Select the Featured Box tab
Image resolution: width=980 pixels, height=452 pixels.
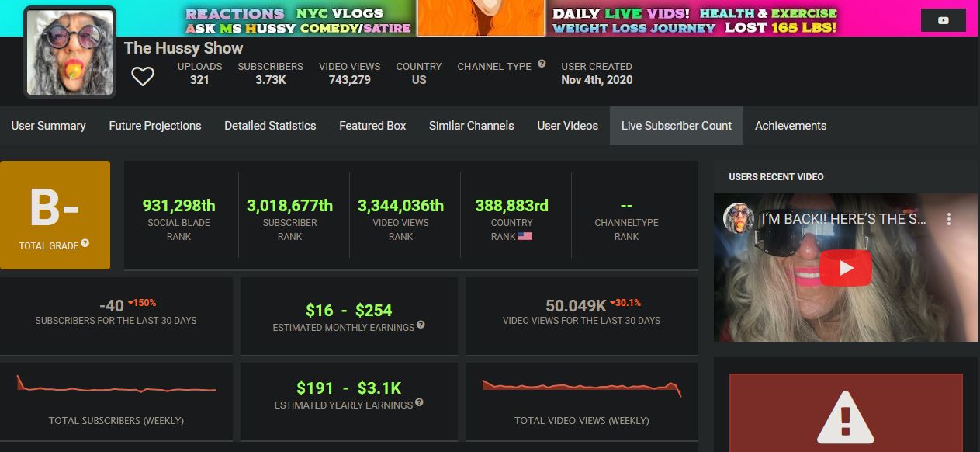pyautogui.click(x=372, y=126)
